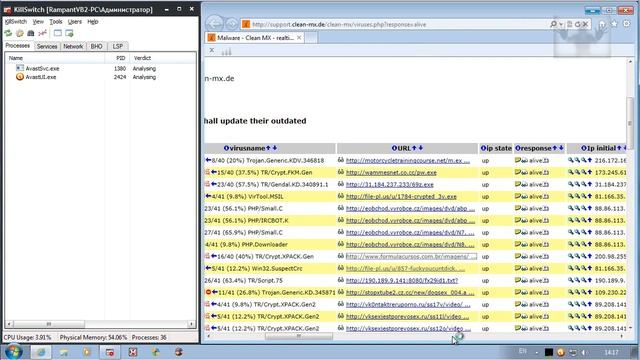Switch to the Services tab
Screen dimensions: 640x360
point(47,47)
